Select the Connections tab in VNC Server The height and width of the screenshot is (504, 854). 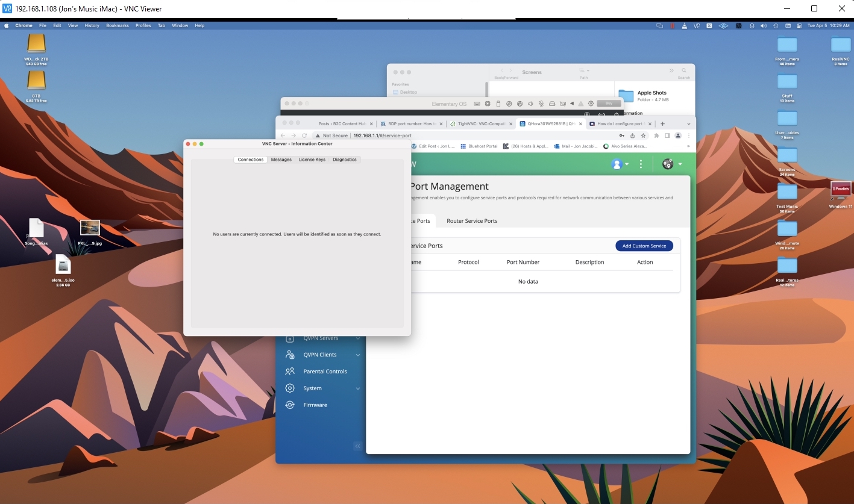click(250, 160)
